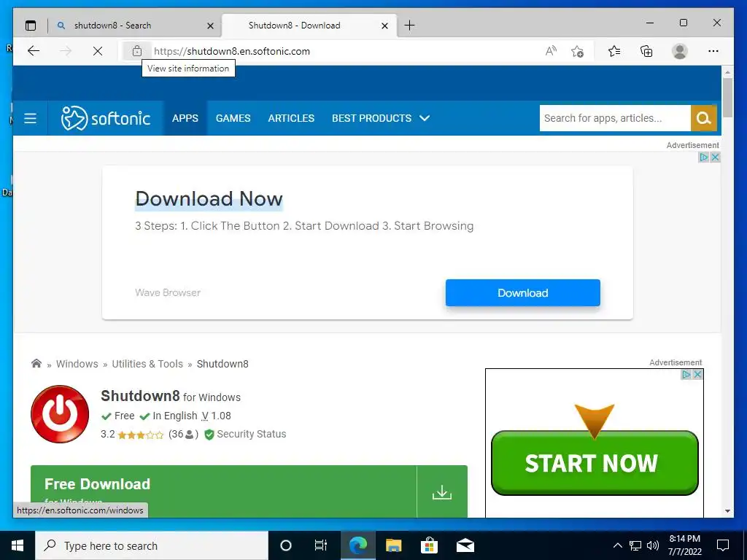The height and width of the screenshot is (560, 747).
Task: Open Microsoft Store from the taskbar
Action: tap(429, 545)
